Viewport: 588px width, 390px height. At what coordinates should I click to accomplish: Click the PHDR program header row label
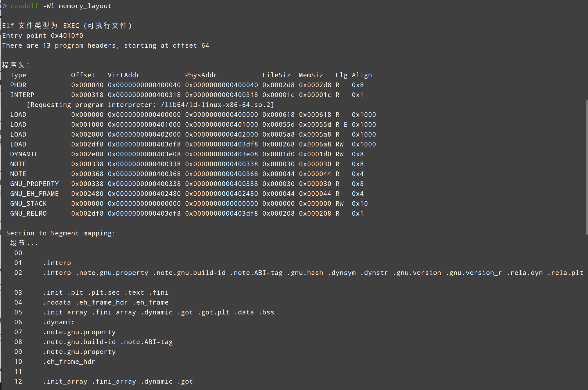pyautogui.click(x=18, y=85)
